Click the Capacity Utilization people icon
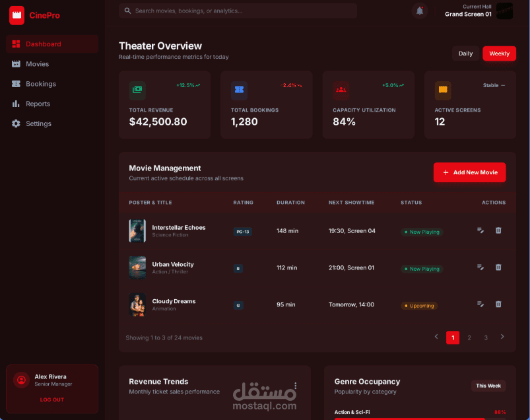 pyautogui.click(x=341, y=90)
